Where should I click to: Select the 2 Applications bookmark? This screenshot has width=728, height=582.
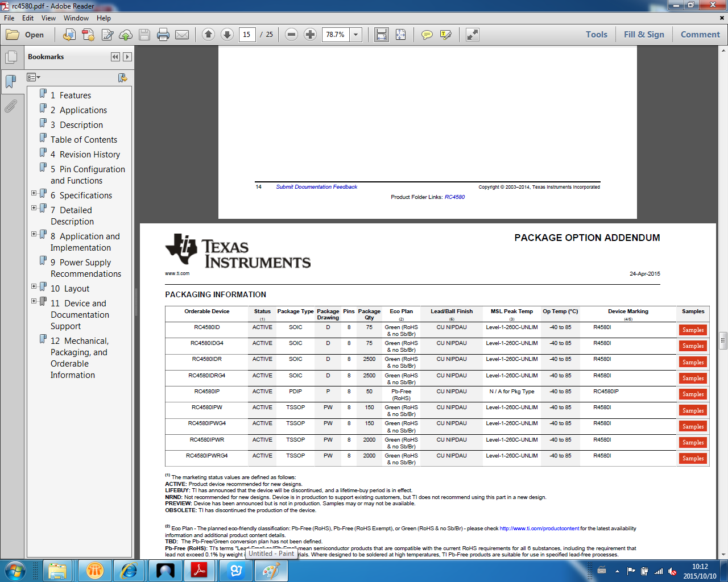click(78, 110)
